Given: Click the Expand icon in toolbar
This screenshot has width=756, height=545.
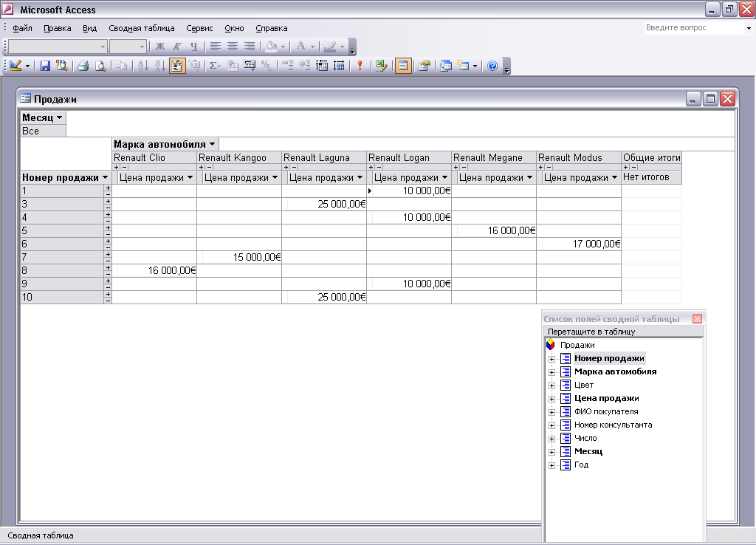Looking at the screenshot, I should click(x=305, y=66).
